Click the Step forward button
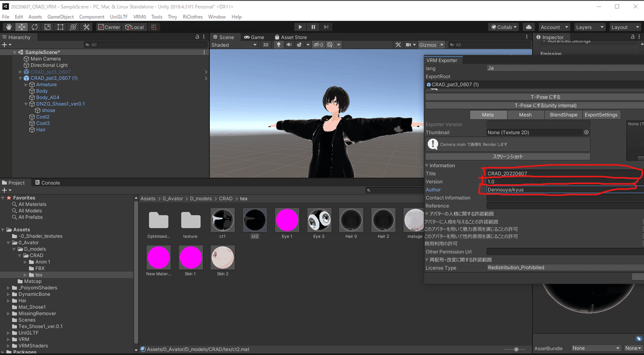Viewport: 644px width, 355px height. tap(326, 27)
